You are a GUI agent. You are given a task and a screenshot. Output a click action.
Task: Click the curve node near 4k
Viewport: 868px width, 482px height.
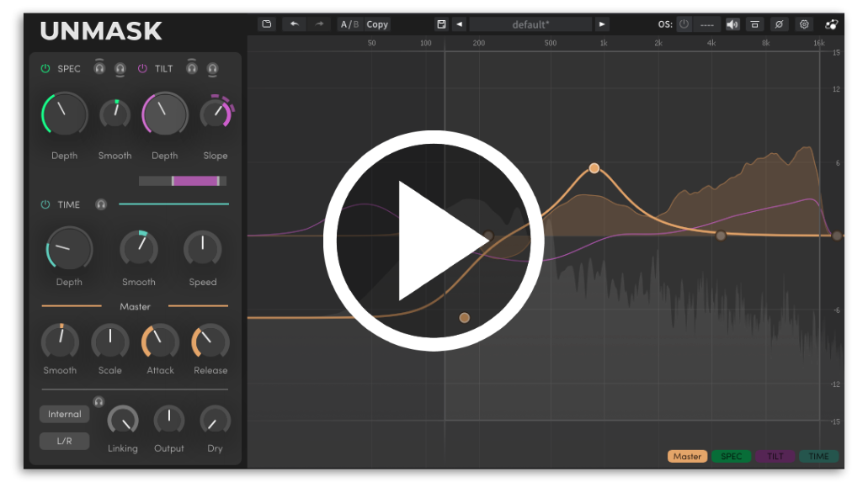(x=721, y=236)
